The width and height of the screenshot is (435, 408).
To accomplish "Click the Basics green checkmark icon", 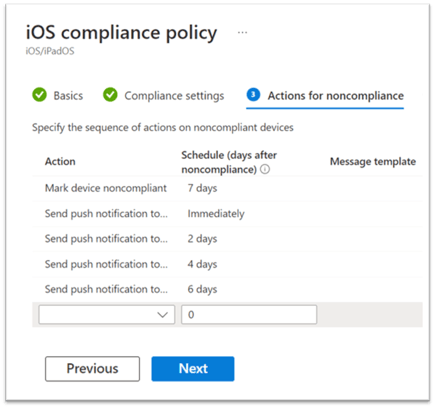I will point(40,95).
